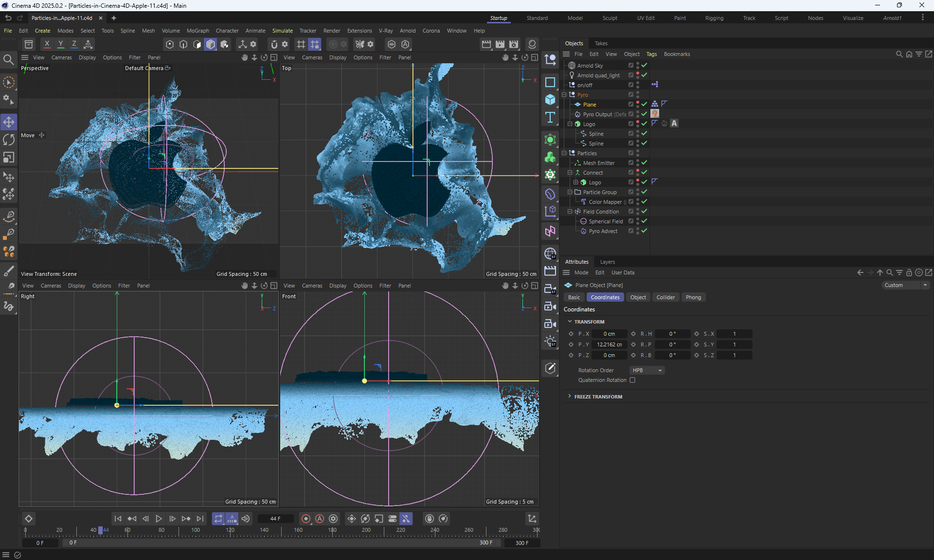Select the Rotate tool in left toolbar
Viewport: 934px width, 560px height.
[9, 140]
